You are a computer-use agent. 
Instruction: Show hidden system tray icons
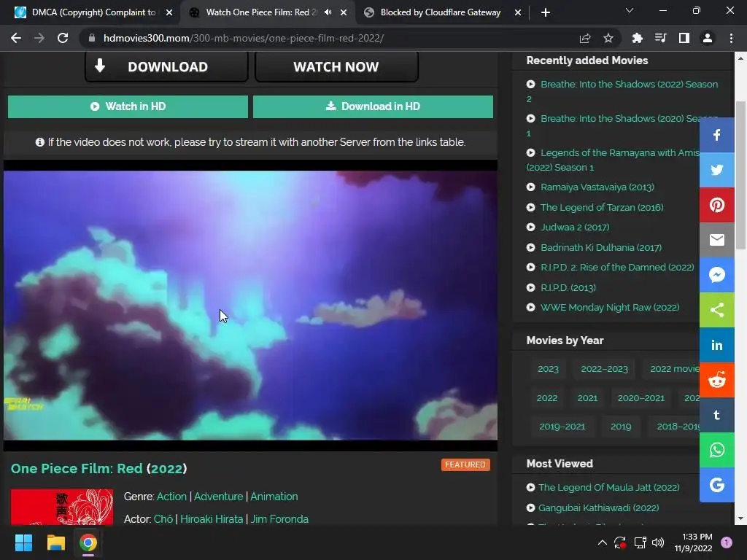pyautogui.click(x=602, y=542)
